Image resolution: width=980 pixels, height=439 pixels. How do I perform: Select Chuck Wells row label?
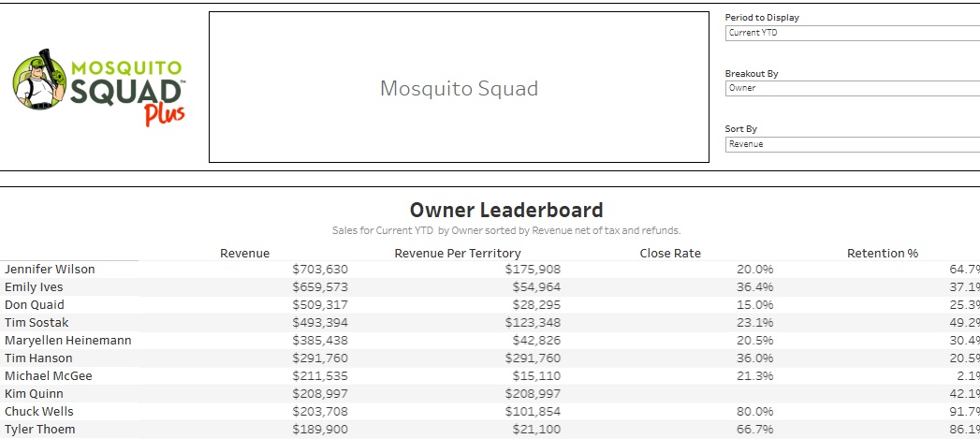coord(39,412)
